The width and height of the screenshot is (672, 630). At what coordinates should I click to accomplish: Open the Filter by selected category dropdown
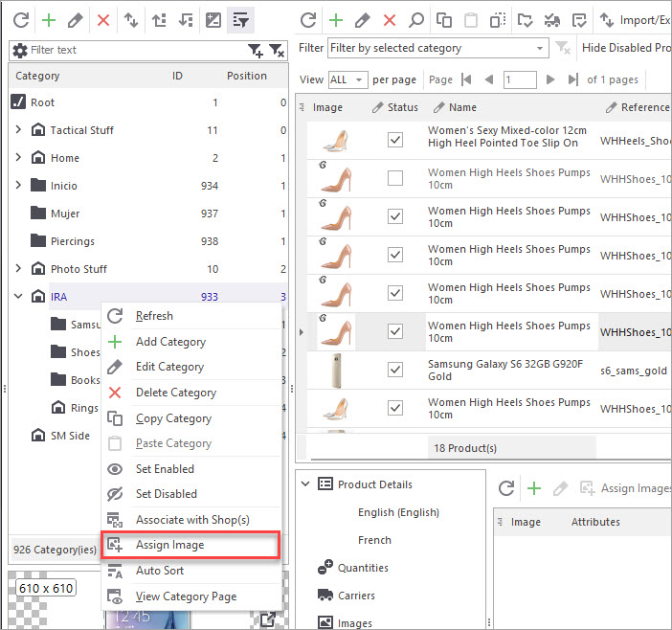[540, 48]
